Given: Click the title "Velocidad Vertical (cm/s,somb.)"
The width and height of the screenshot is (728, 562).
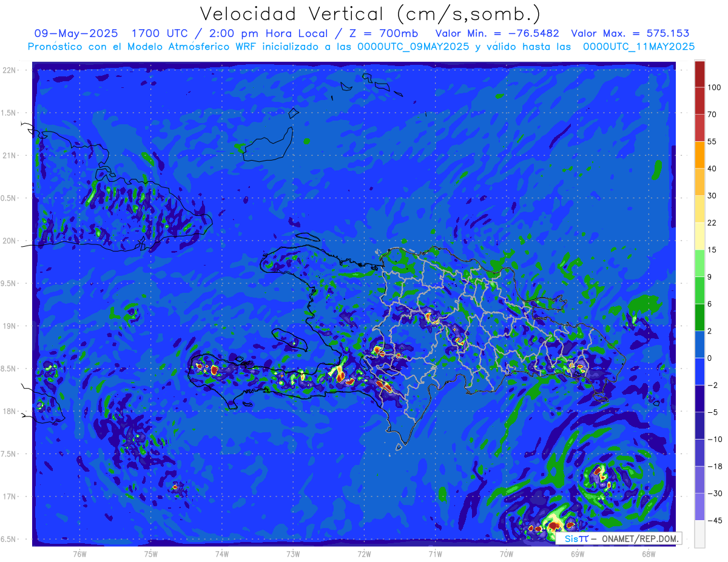Looking at the screenshot, I should coord(370,14).
